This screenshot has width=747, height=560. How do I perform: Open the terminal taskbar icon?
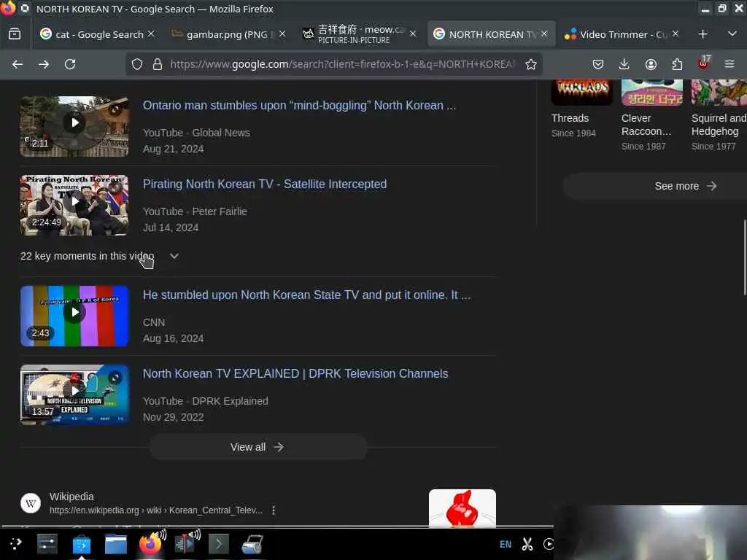(x=219, y=544)
